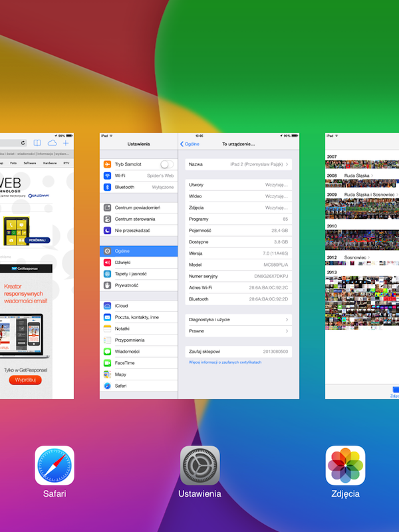
Task: Open the Prawne row chevron
Action: click(x=287, y=331)
